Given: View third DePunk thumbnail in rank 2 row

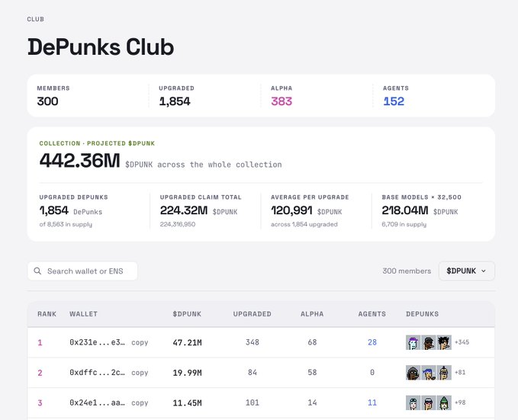Looking at the screenshot, I should (x=444, y=373).
